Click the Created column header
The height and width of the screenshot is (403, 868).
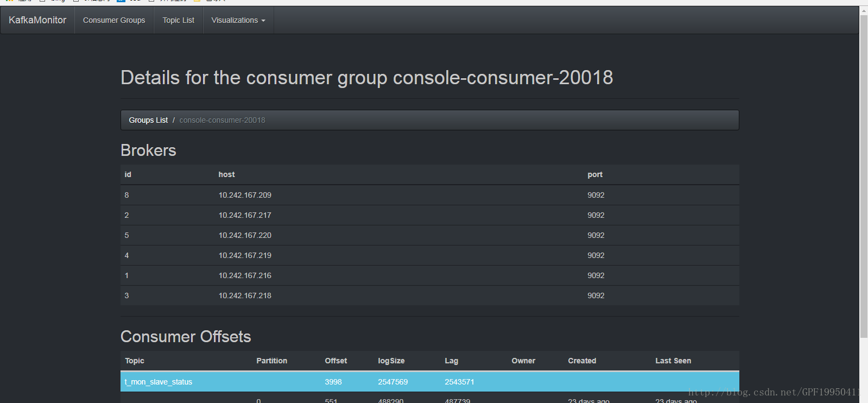click(x=582, y=361)
